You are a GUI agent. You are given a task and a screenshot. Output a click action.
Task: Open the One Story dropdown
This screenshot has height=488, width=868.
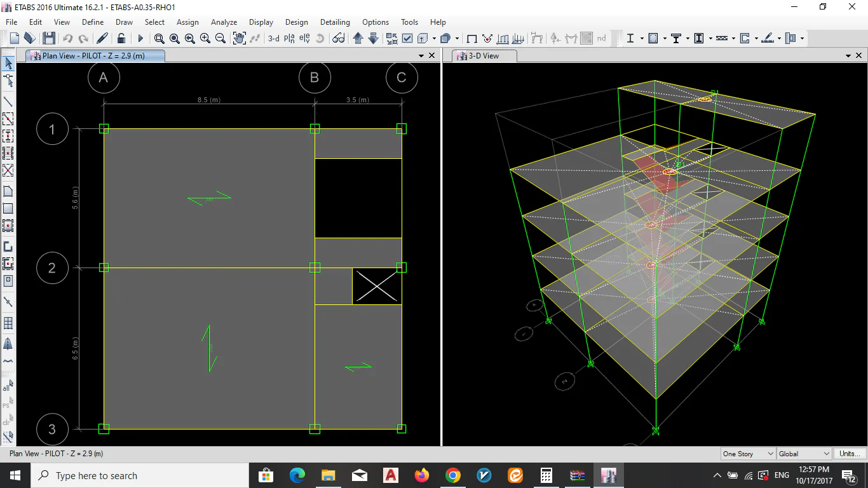coord(748,454)
